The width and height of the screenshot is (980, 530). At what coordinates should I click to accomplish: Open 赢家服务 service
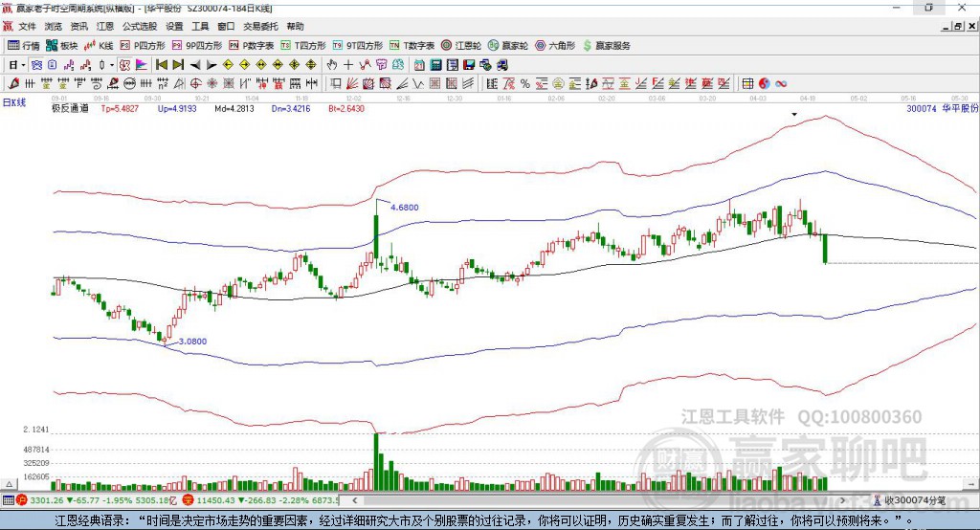click(x=606, y=46)
